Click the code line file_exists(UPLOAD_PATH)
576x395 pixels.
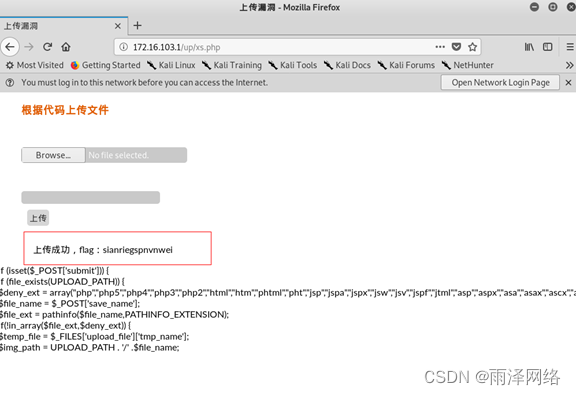[x=62, y=282]
